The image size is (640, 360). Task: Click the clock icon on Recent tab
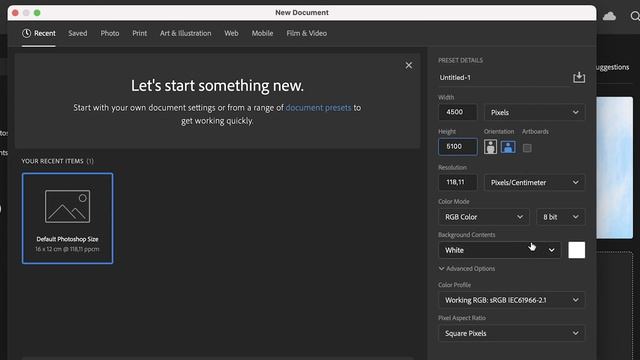click(x=27, y=33)
